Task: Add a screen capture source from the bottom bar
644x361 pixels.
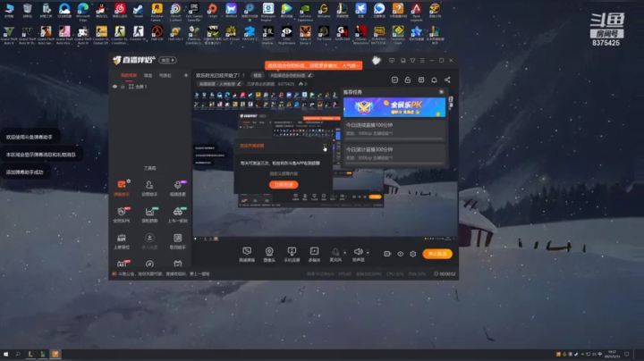Action: (247, 255)
